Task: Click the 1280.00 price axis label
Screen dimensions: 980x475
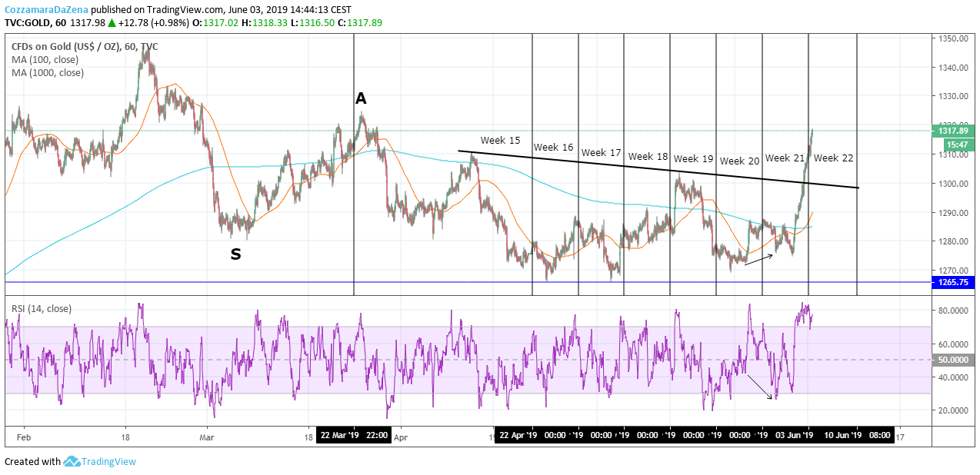Action: 953,241
